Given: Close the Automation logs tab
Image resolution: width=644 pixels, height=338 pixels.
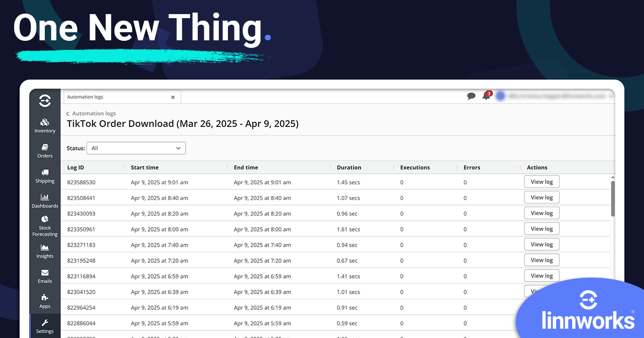Looking at the screenshot, I should click(173, 97).
